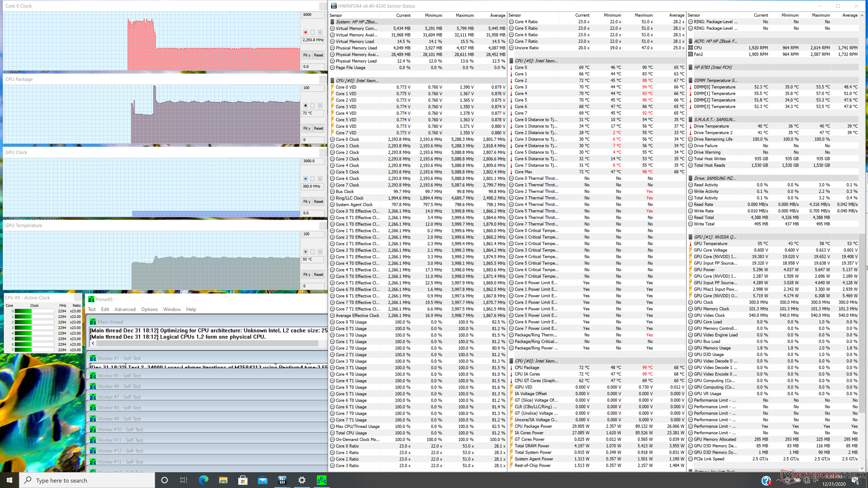
Task: Open the Mail app from the taskbar
Action: click(x=263, y=480)
